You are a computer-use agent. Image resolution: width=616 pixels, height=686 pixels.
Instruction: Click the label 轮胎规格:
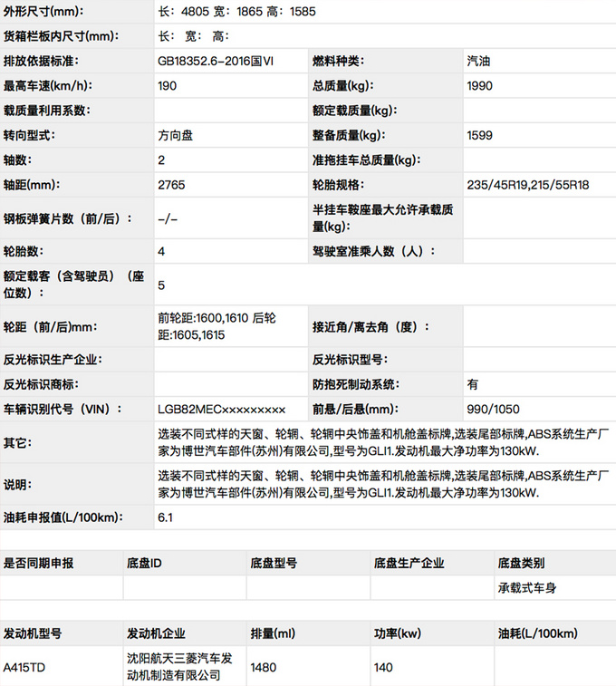339,185
